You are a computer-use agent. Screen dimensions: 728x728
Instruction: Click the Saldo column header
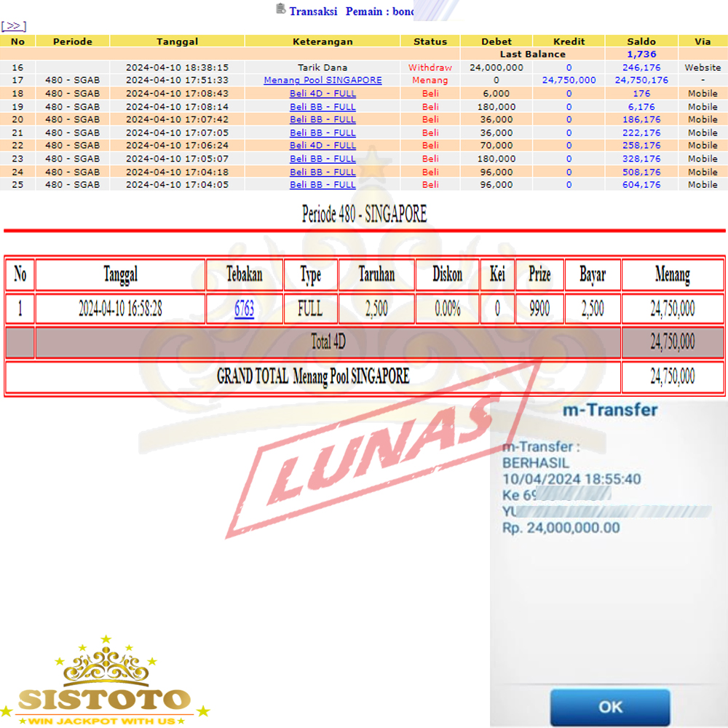pos(641,41)
